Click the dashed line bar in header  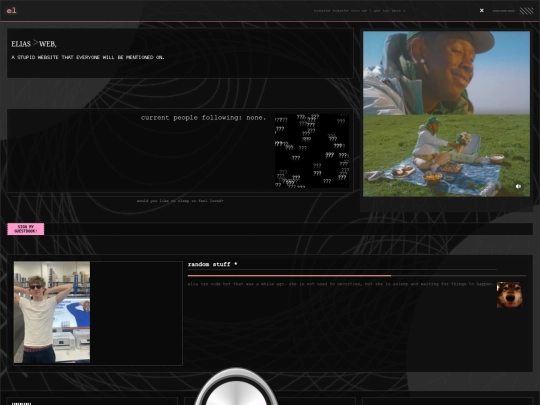[x=503, y=11]
